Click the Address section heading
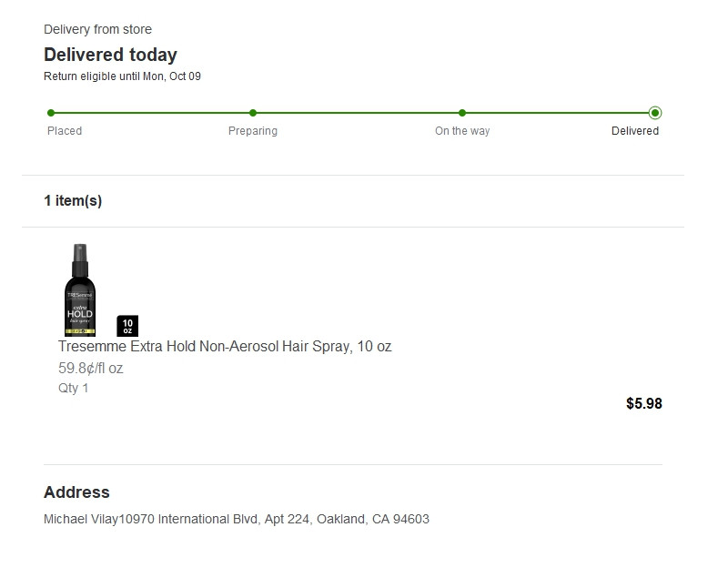728x588 pixels. click(76, 492)
